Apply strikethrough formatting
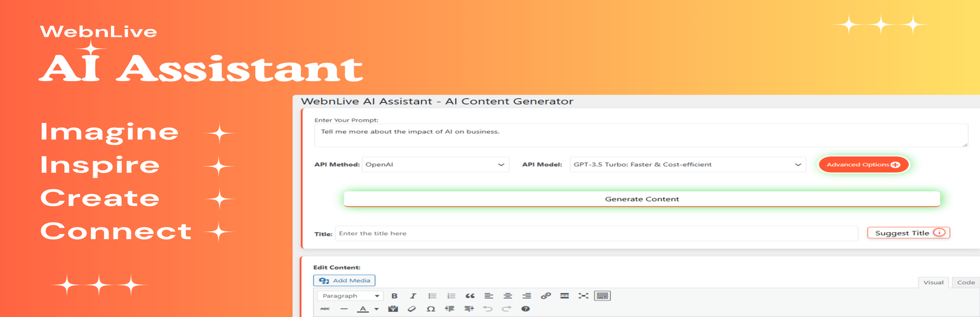The width and height of the screenshot is (980, 317). (325, 309)
